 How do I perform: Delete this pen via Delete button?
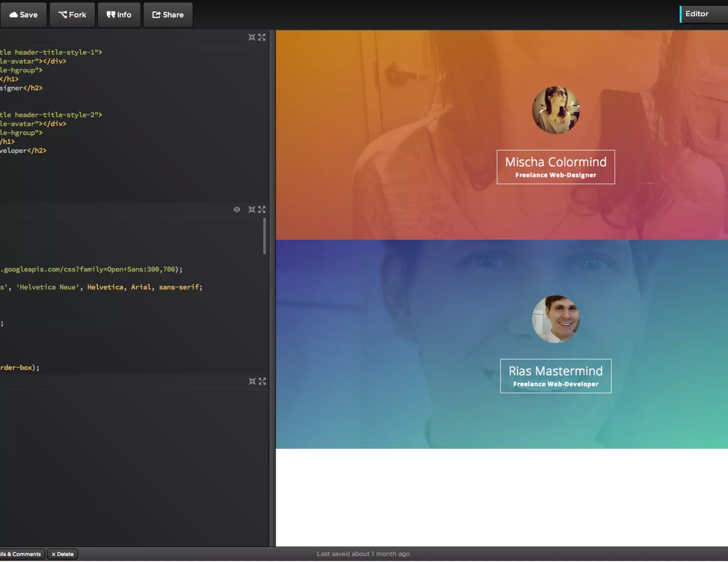click(x=63, y=554)
